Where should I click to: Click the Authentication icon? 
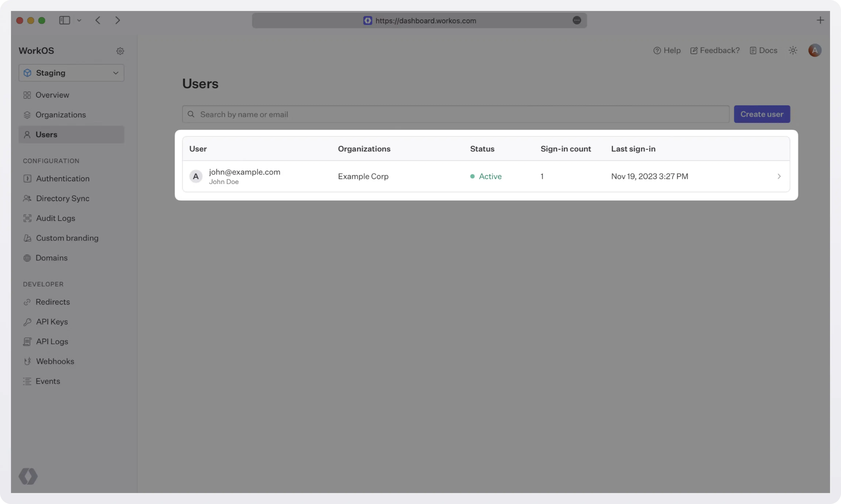27,179
